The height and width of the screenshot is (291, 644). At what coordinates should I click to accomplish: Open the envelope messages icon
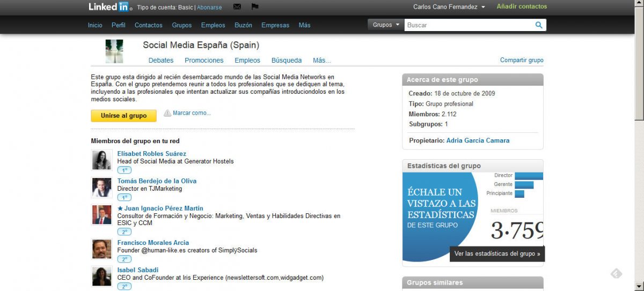click(x=237, y=7)
